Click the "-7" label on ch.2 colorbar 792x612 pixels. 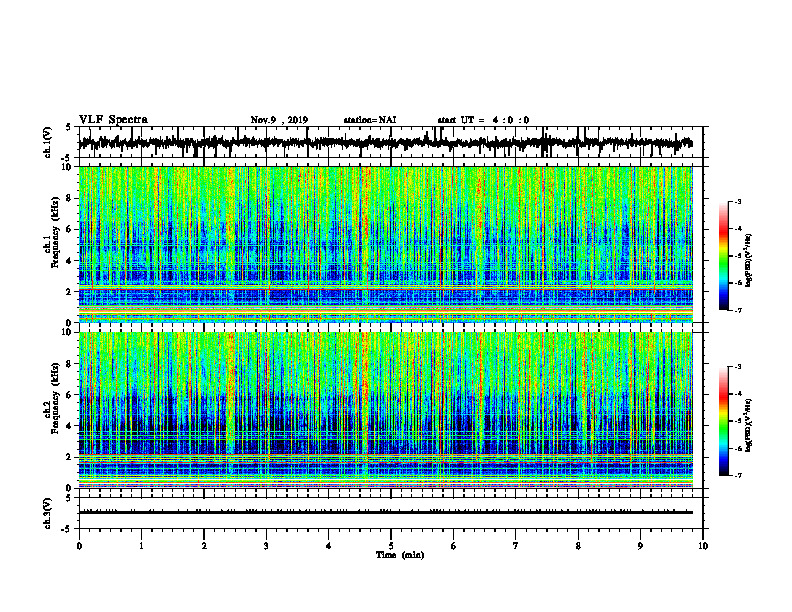point(737,475)
